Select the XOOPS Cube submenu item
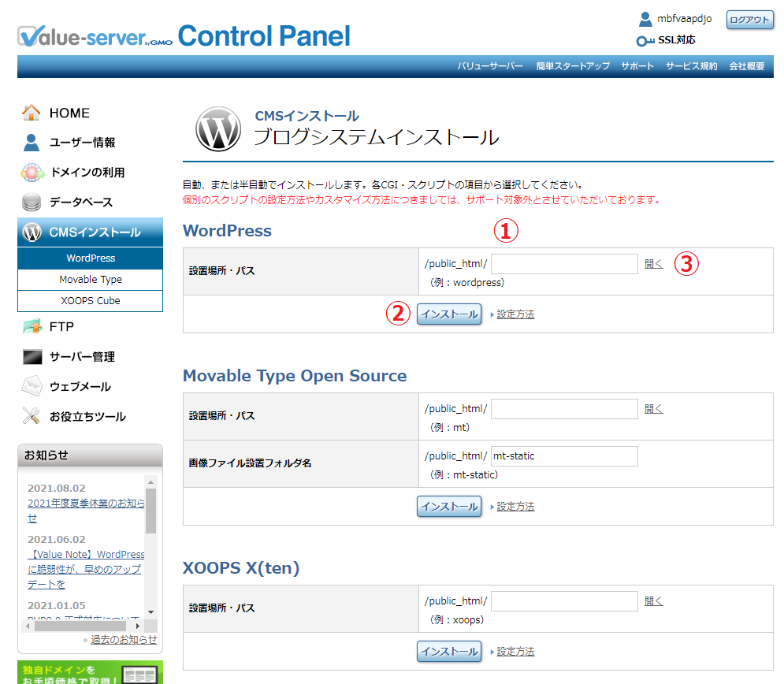Image resolution: width=784 pixels, height=684 pixels. tap(90, 300)
